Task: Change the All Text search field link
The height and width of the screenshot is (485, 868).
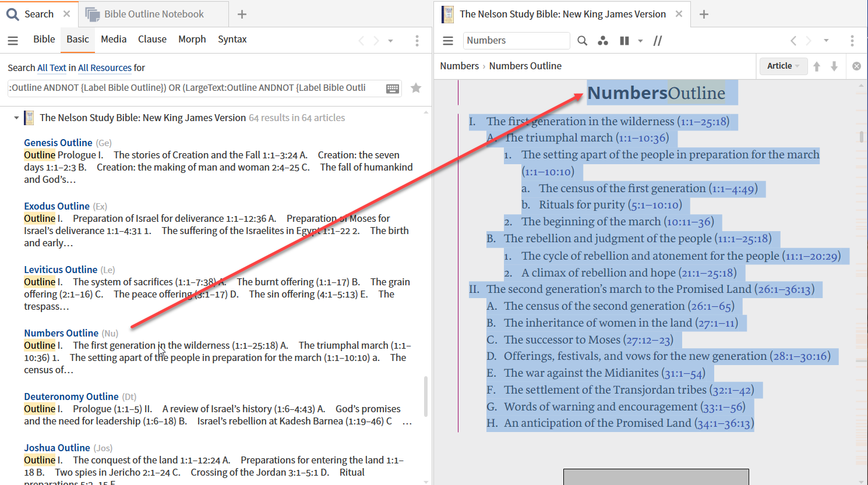Action: pos(52,68)
